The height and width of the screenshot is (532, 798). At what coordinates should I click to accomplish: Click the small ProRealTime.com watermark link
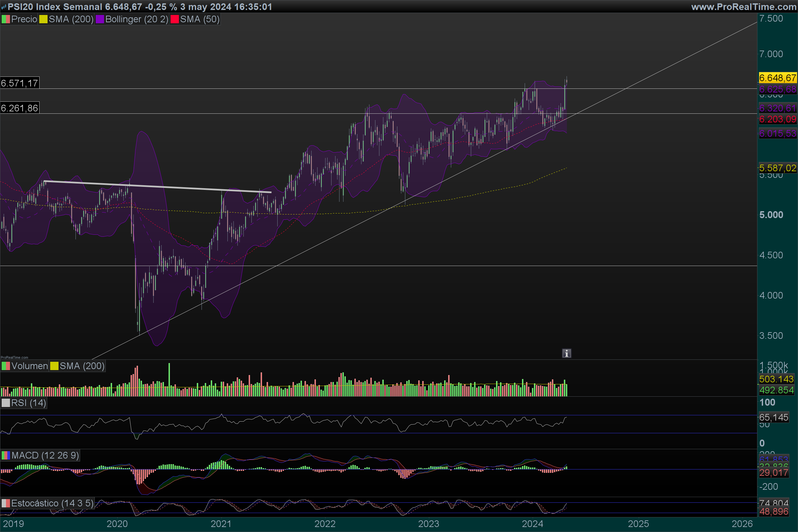[15, 357]
